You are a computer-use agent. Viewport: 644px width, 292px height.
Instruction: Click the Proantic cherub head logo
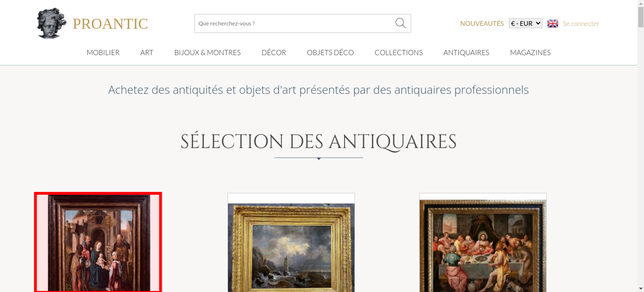coord(52,23)
